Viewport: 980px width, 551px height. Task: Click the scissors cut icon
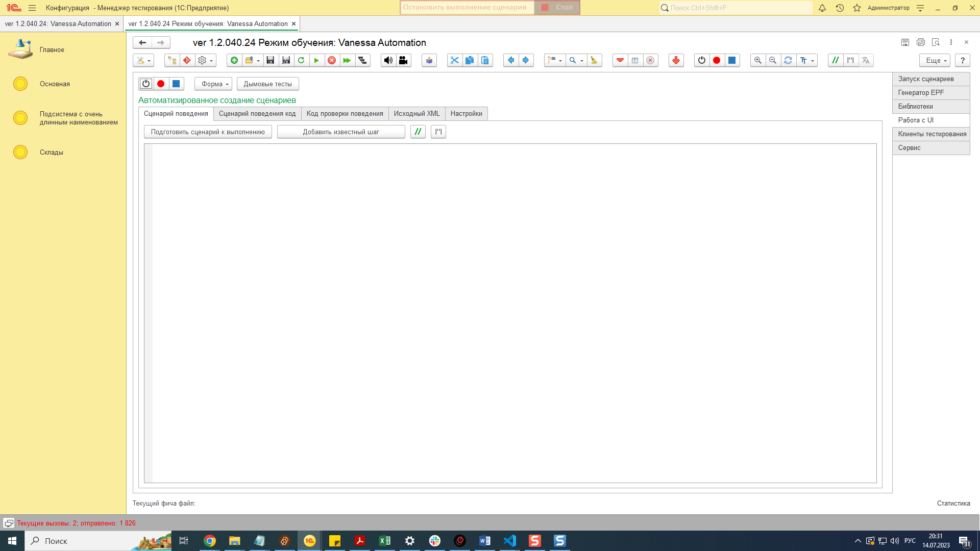coord(454,60)
